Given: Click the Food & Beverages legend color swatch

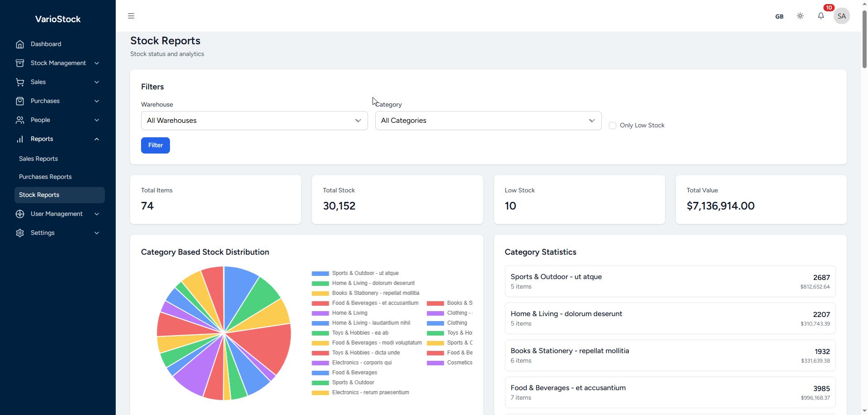Looking at the screenshot, I should (320, 373).
